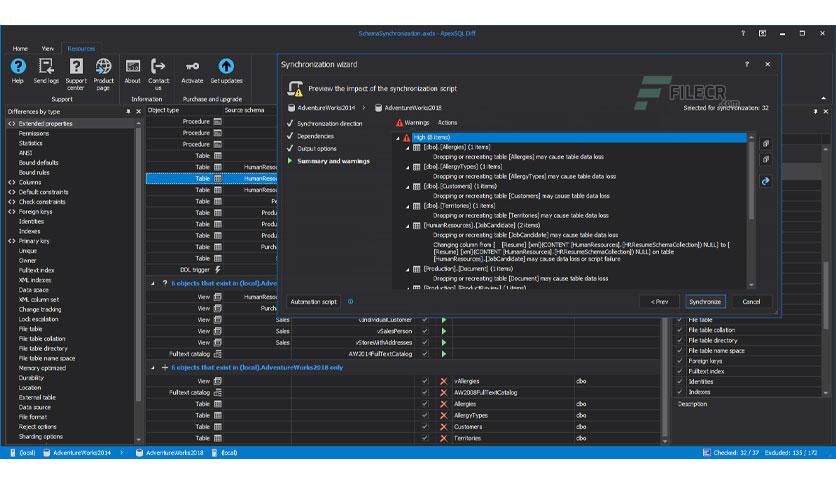Click the second copy icon beside warnings list

coord(766,159)
